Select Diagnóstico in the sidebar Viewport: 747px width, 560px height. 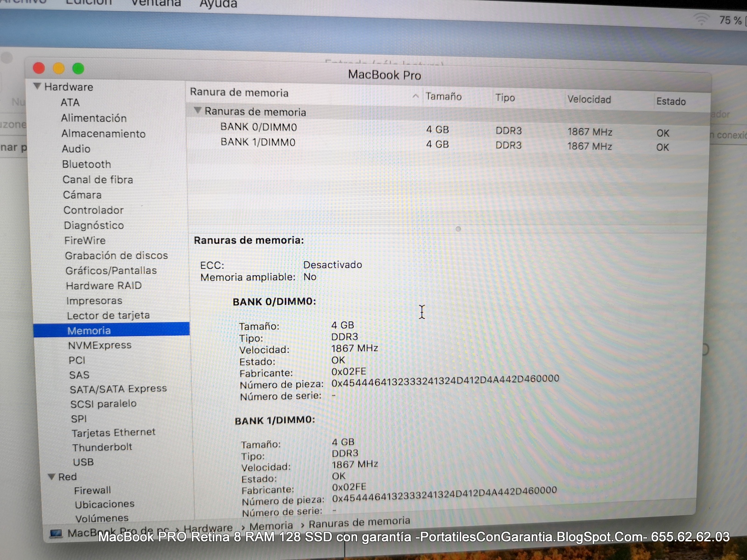94,225
